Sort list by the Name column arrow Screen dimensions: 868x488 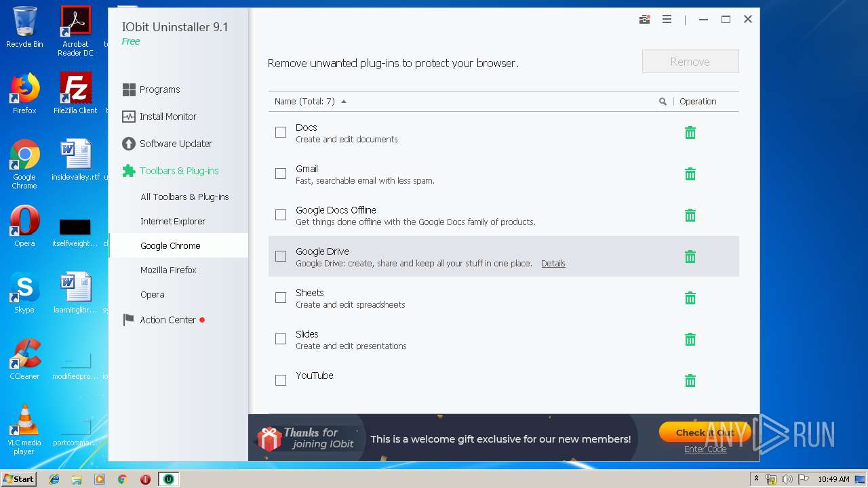coord(344,102)
